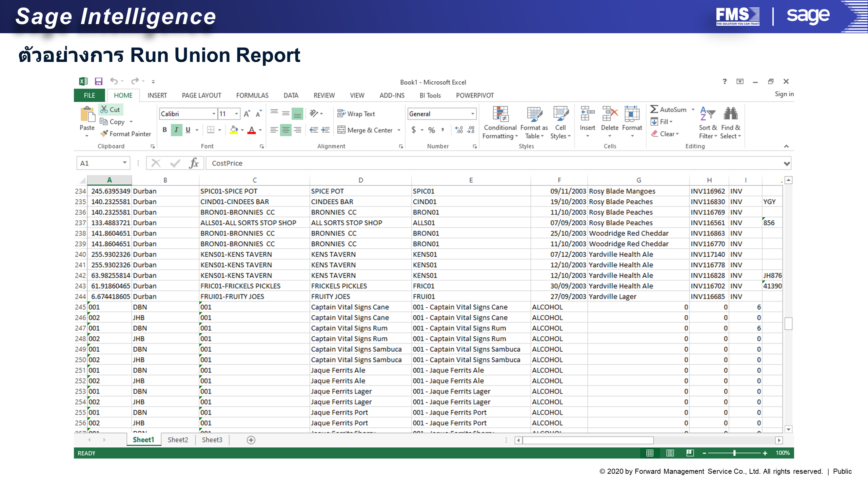The image size is (868, 488).
Task: Collapse the ribbon with the arrow
Action: 786,146
